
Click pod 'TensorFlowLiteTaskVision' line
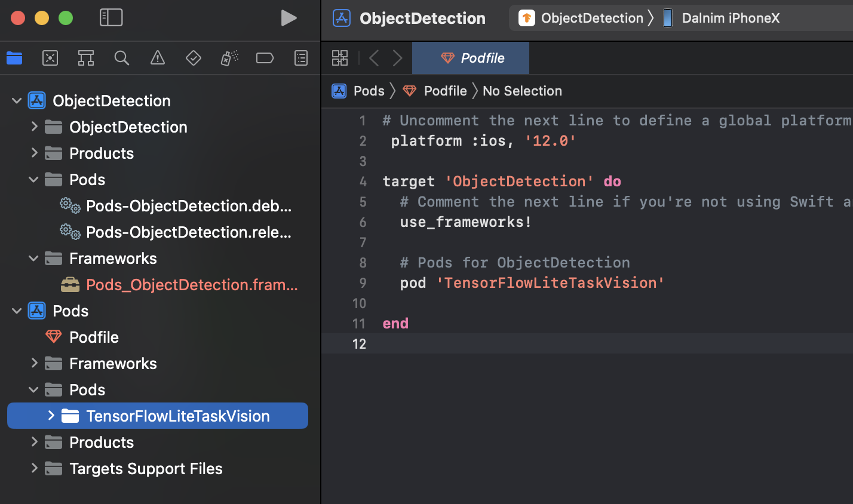(532, 283)
